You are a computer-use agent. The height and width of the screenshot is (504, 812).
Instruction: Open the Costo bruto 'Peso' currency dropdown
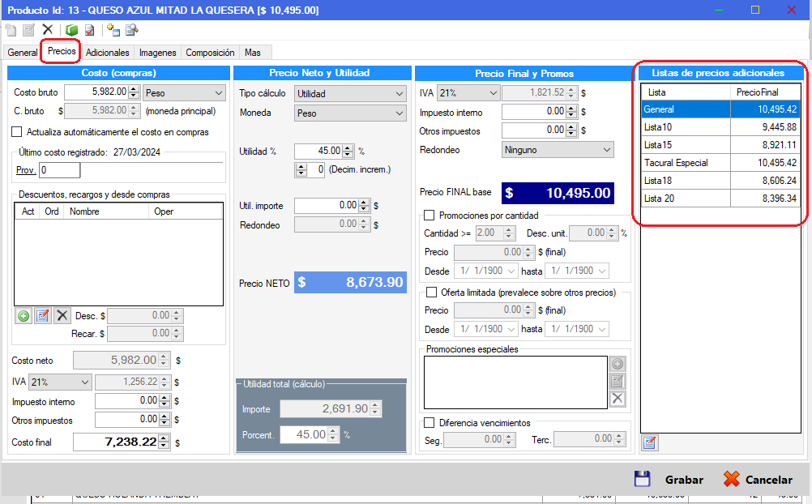[184, 92]
